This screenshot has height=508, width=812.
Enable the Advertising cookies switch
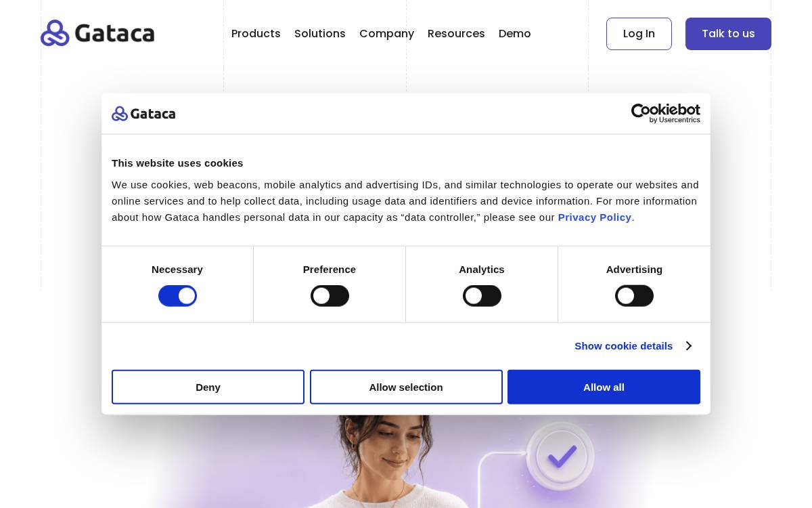point(634,296)
